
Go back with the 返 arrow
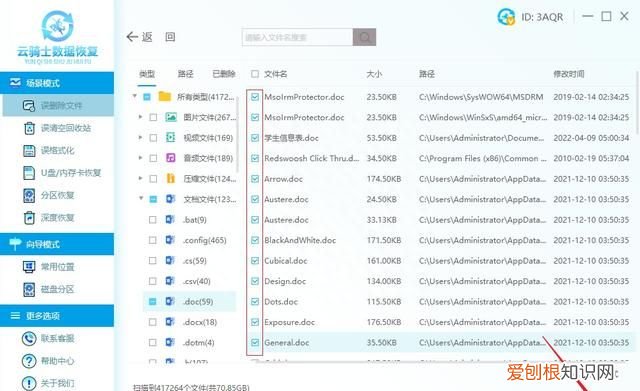pos(139,37)
